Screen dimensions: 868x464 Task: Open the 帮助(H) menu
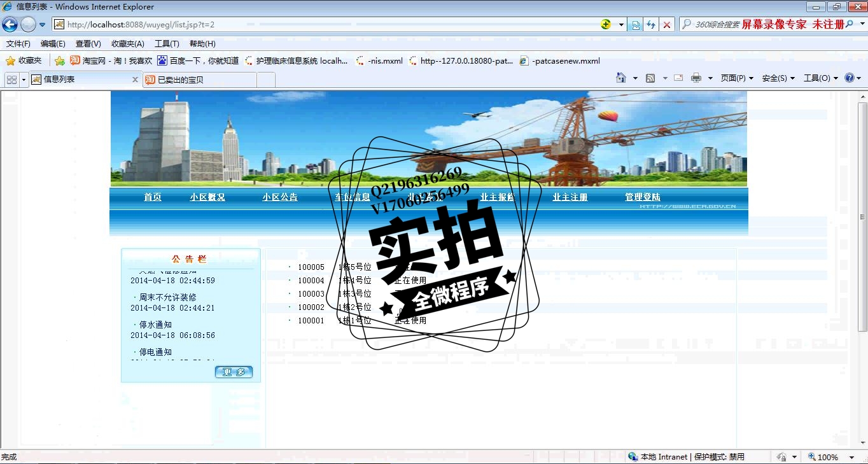202,44
